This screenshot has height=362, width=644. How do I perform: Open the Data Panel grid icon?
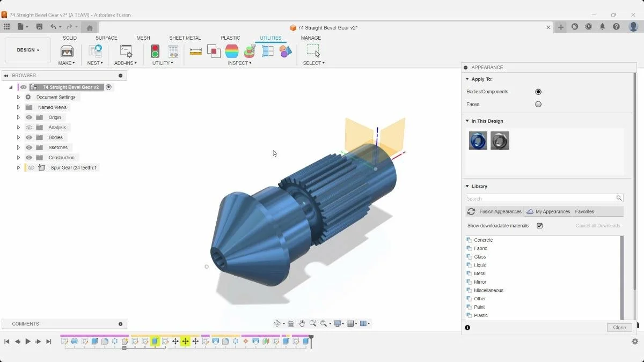6,27
